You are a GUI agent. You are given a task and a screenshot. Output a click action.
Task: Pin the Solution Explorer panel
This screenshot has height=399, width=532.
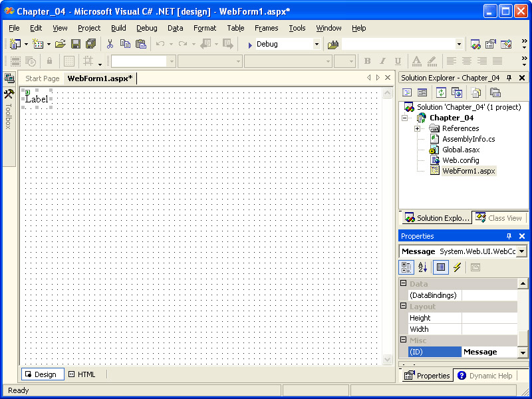point(509,78)
